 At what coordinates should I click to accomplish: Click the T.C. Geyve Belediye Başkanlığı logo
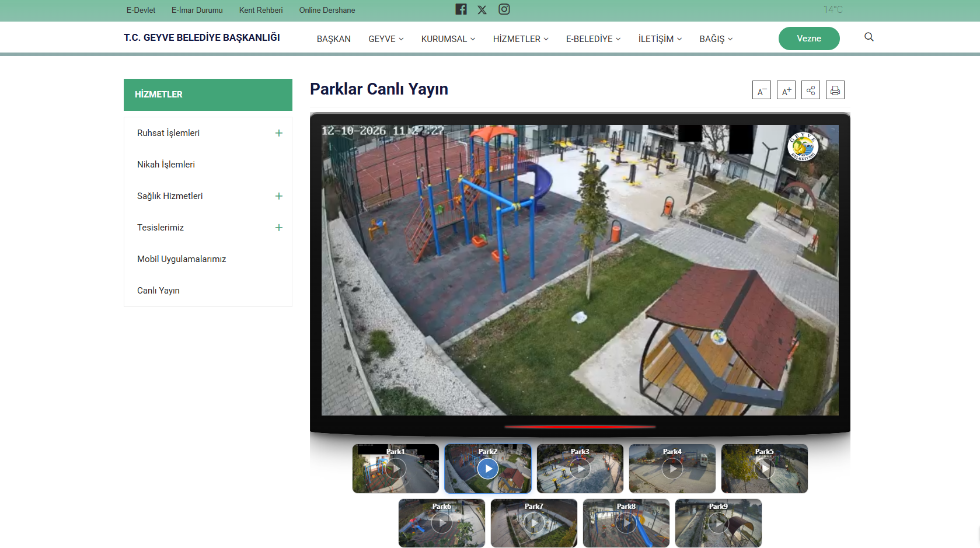tap(202, 37)
